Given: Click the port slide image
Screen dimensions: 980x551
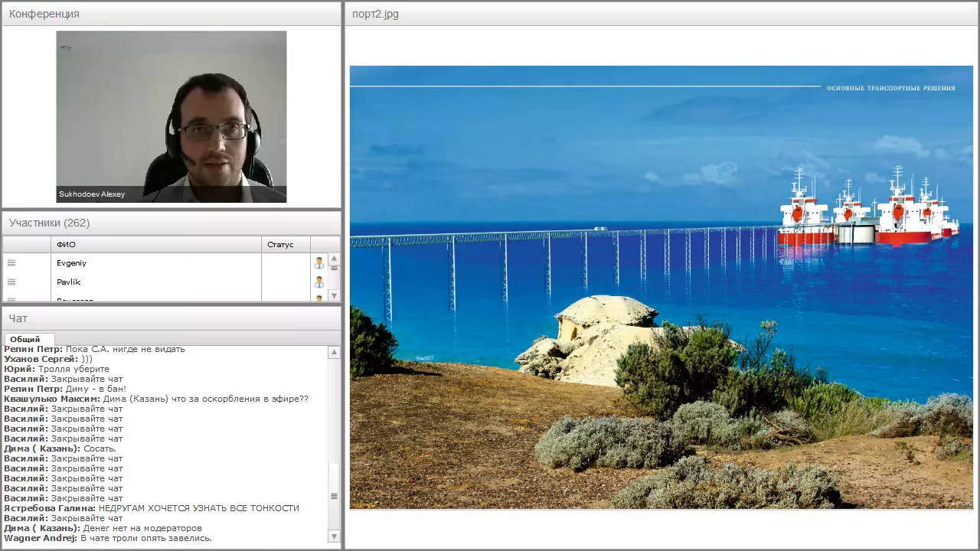Looking at the screenshot, I should pos(661,287).
